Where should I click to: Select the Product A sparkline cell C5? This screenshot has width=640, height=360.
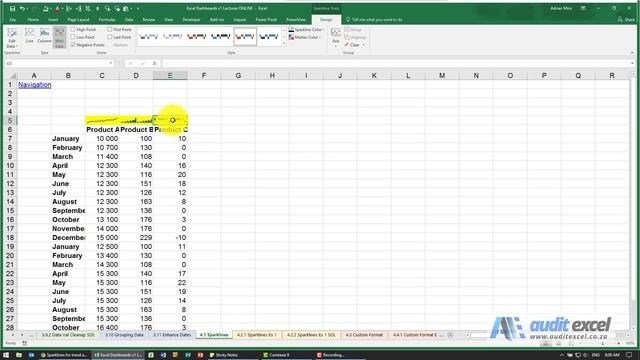coord(102,120)
